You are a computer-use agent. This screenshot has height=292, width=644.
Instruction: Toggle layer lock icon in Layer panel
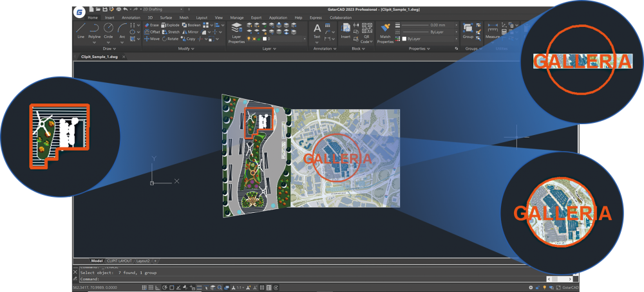pos(259,39)
